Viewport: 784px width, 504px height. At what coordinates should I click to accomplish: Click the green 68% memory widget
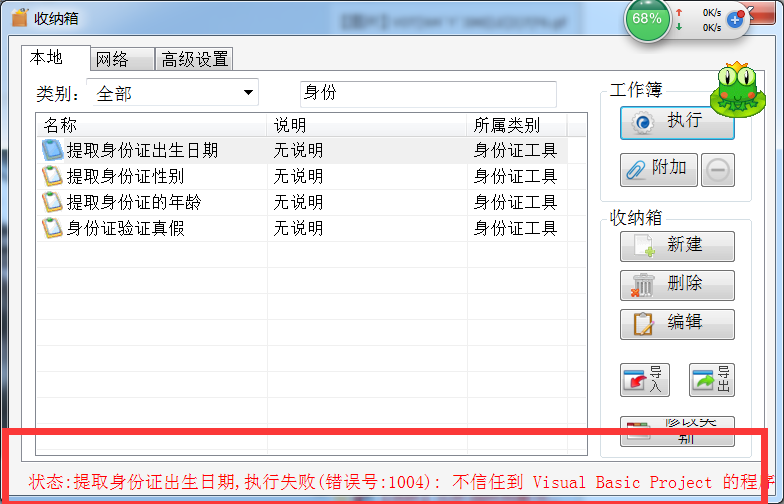pos(648,18)
